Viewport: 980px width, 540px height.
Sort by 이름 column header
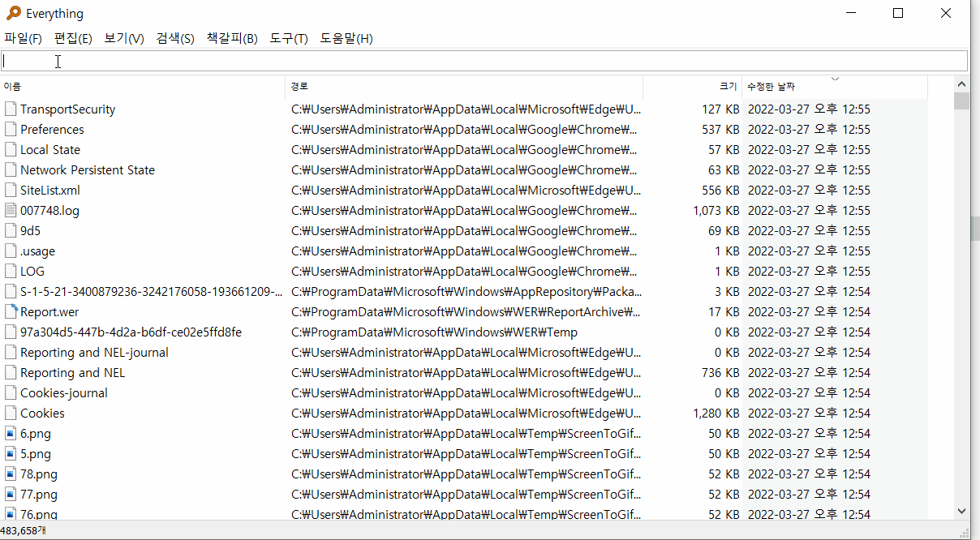(143, 86)
